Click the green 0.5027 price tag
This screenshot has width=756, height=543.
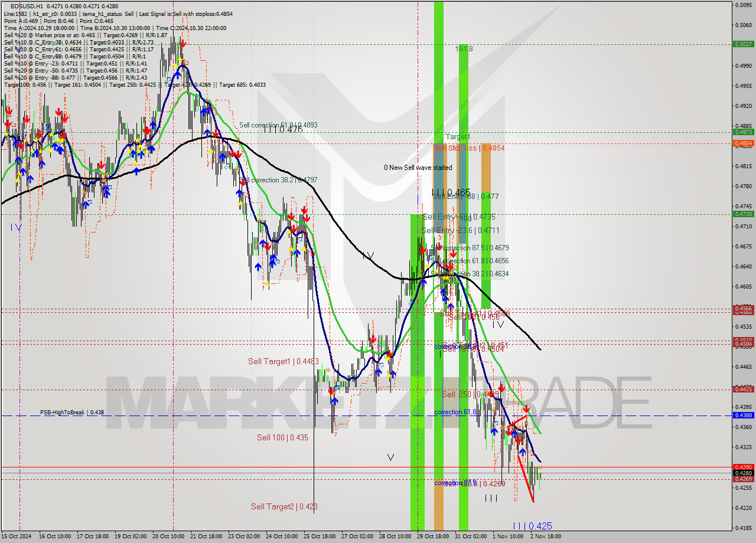pyautogui.click(x=742, y=44)
